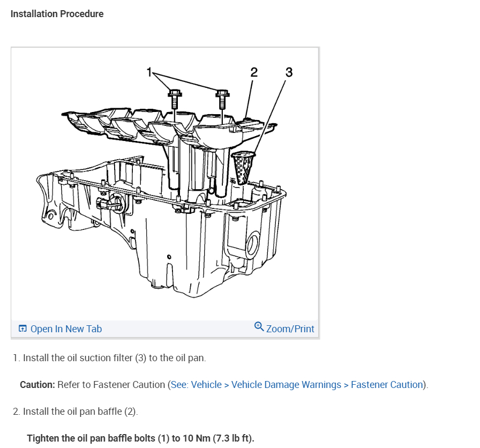The image size is (480, 448).
Task: Click the Caution label text
Action: click(37, 384)
